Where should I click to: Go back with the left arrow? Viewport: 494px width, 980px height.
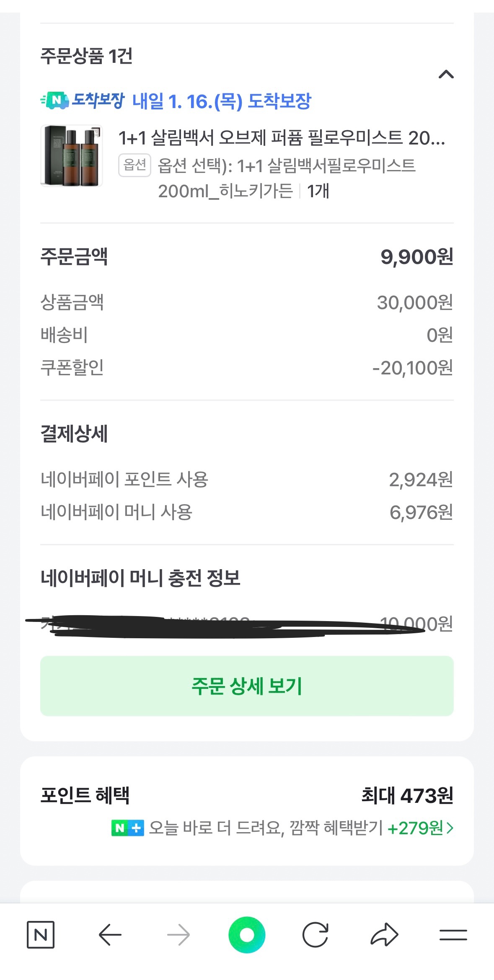[x=110, y=934]
